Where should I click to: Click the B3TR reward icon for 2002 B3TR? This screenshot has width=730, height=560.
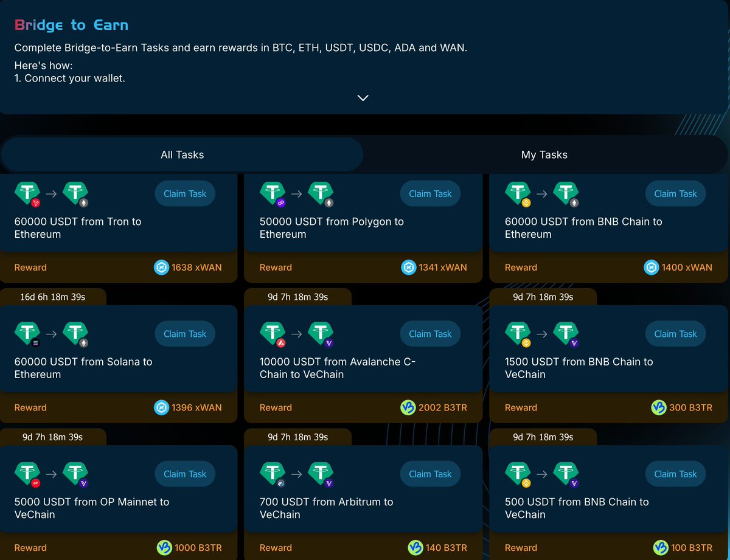[408, 407]
